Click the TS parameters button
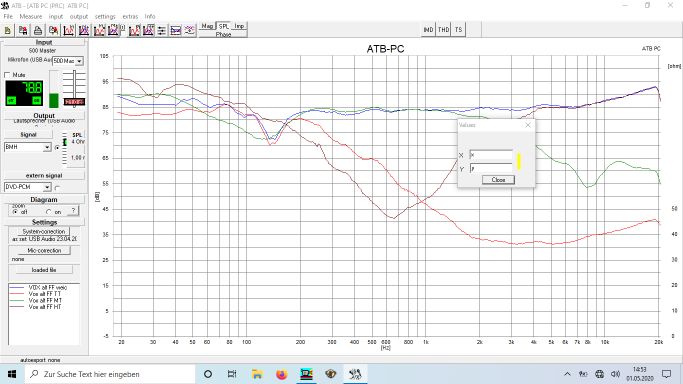The height and width of the screenshot is (384, 683). pos(458,30)
